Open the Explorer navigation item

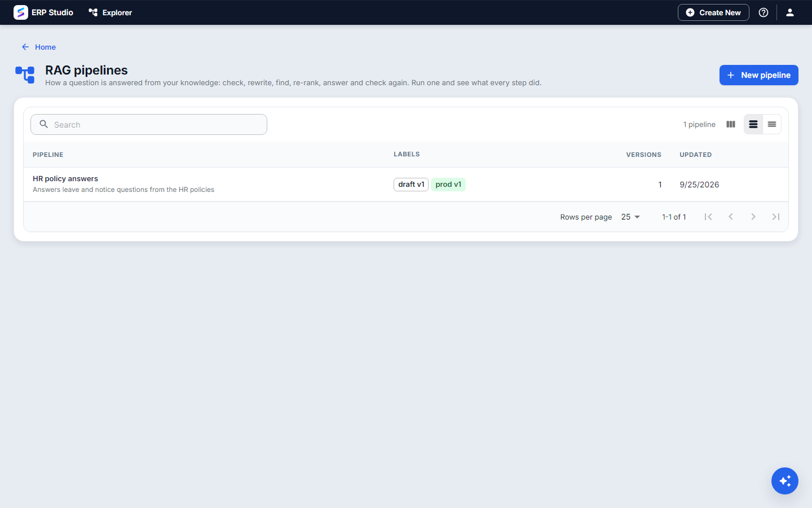coord(111,12)
